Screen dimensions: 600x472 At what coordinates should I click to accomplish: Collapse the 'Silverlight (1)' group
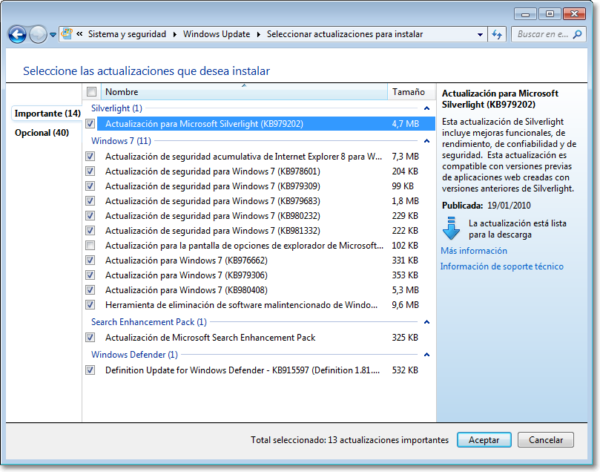[427, 109]
